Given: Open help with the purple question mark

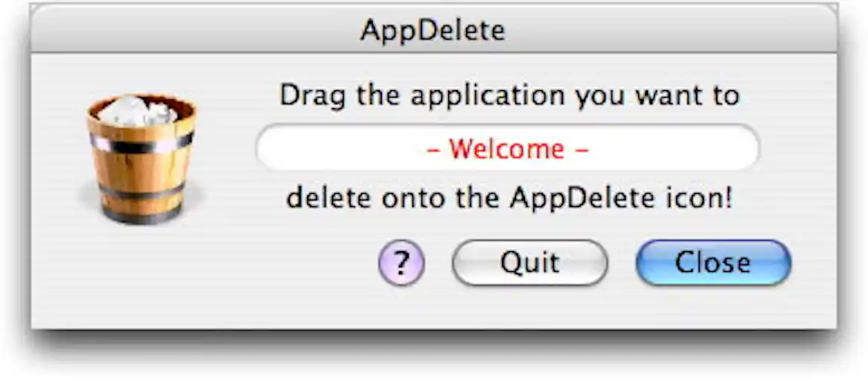Looking at the screenshot, I should click(401, 263).
